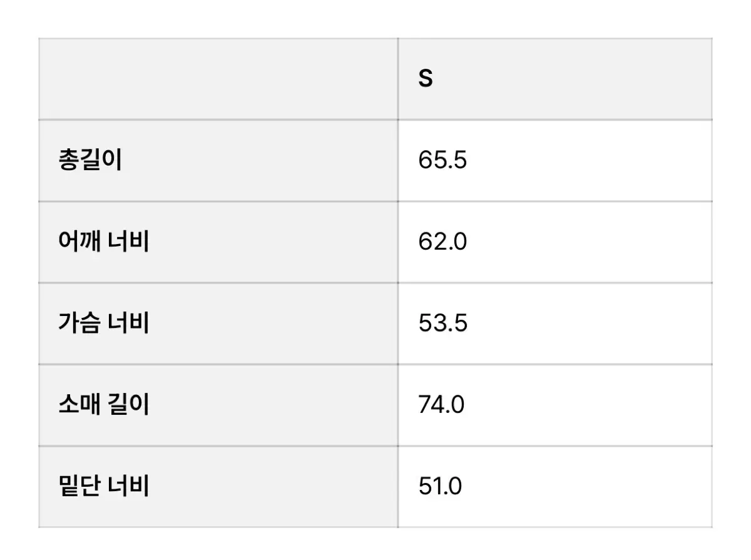This screenshot has width=751, height=560.
Task: Click the divider line between 소매 길이 and 밑단 너비 labels
Action: [218, 445]
